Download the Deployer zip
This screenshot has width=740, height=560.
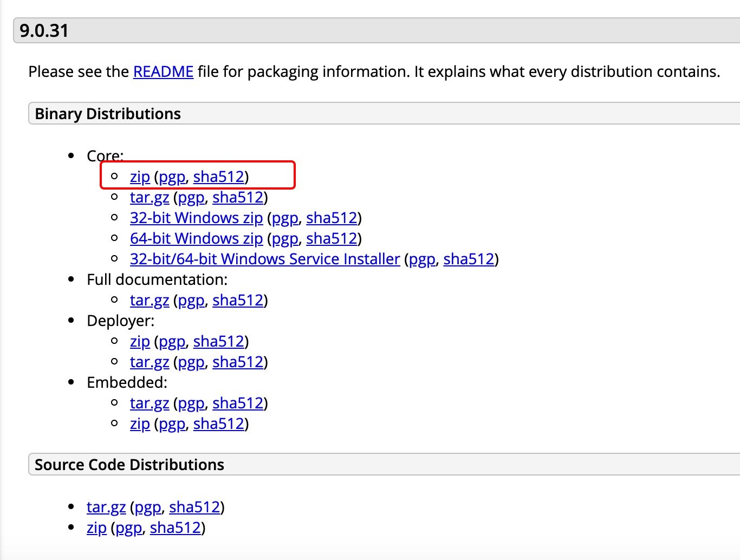(x=140, y=341)
